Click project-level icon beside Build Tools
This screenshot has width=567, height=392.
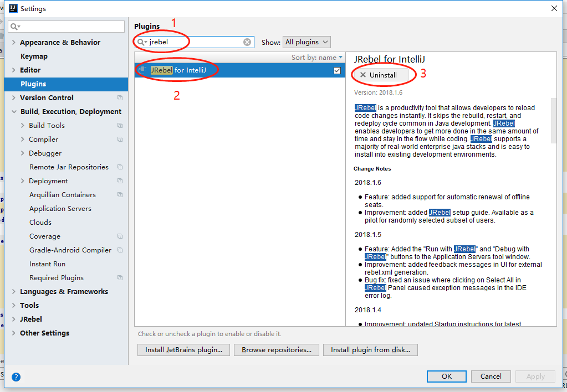120,125
